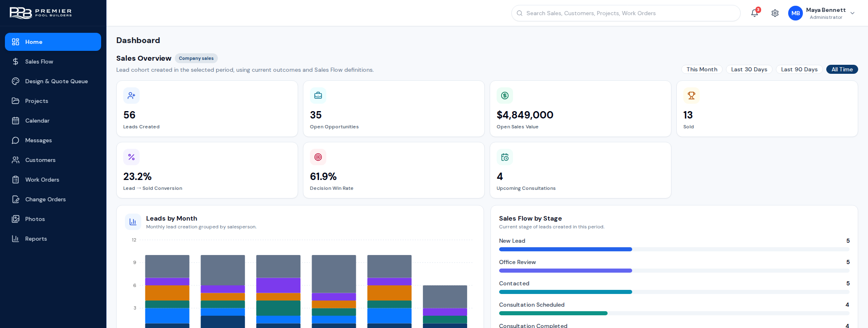Image resolution: width=868 pixels, height=328 pixels.
Task: Open the settings gear icon
Action: coord(775,13)
